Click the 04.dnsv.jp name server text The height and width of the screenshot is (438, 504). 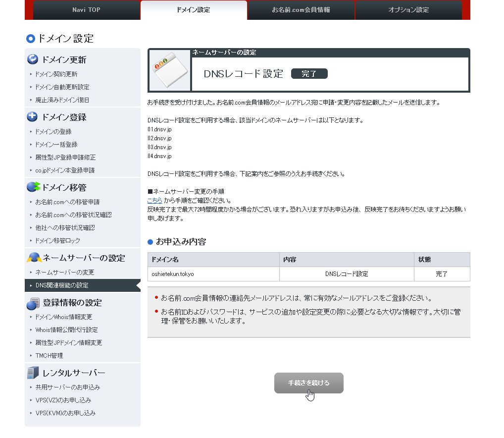point(160,156)
